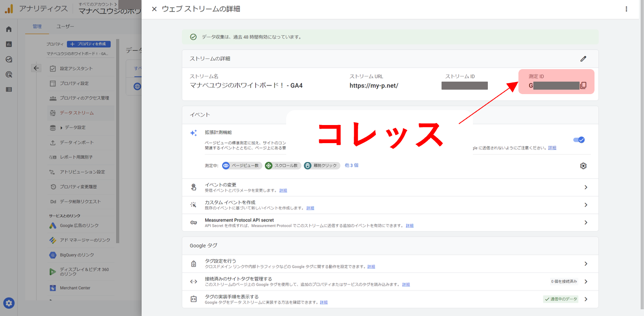
Task: Open 設定アシスタント in the property menu
Action: [81, 69]
